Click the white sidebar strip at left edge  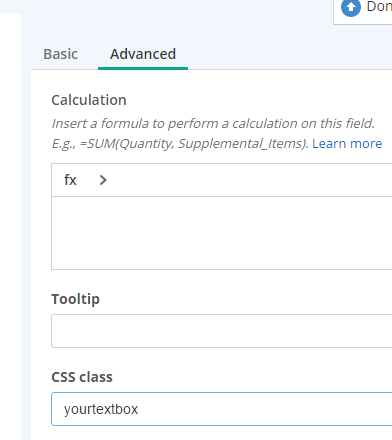coord(10,227)
